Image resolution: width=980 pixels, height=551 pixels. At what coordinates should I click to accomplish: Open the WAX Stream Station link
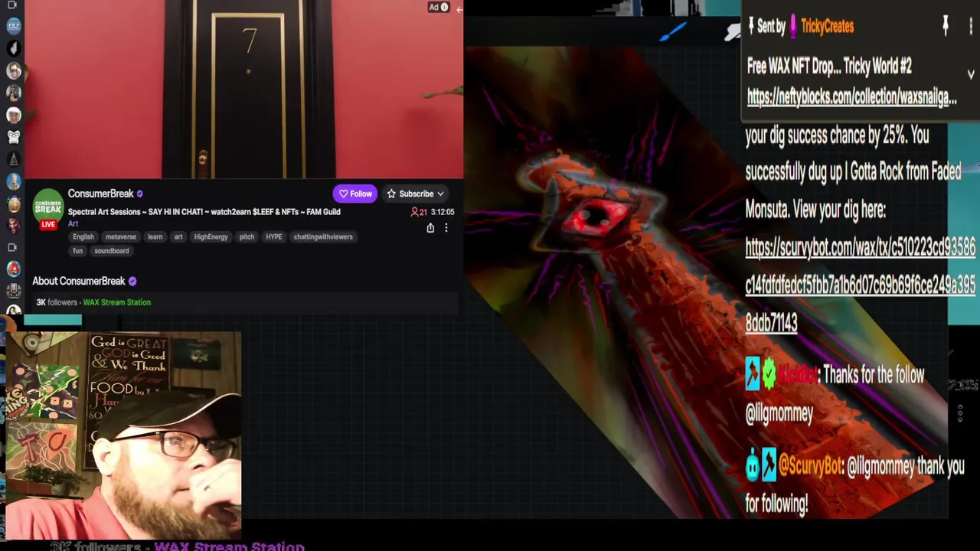coord(116,302)
